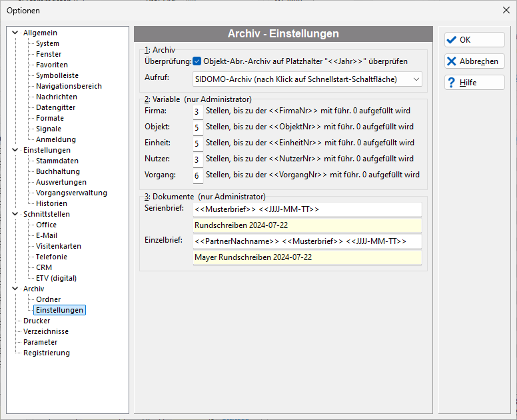
Task: Click the Firma digits input field
Action: (198, 111)
